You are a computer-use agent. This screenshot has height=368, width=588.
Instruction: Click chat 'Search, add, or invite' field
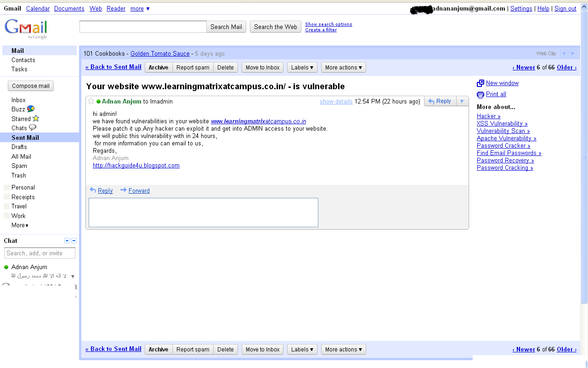pos(40,253)
